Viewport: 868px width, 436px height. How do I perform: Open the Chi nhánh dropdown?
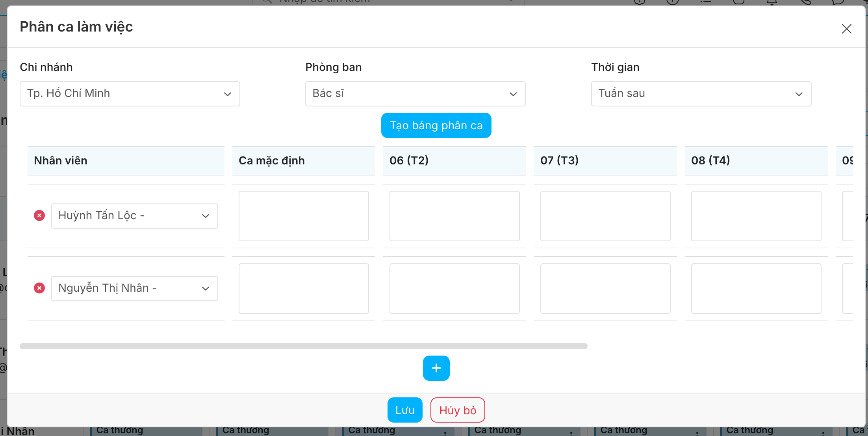point(130,94)
